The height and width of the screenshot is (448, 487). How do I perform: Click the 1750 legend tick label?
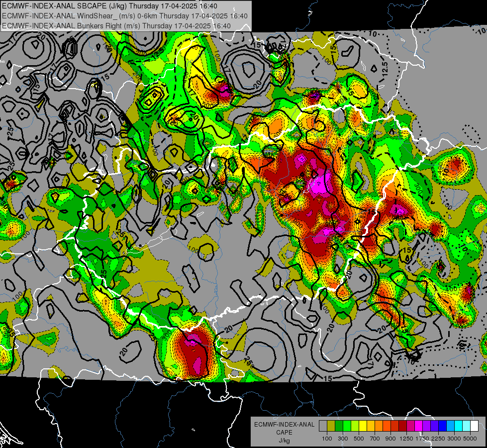pyautogui.click(x=422, y=439)
